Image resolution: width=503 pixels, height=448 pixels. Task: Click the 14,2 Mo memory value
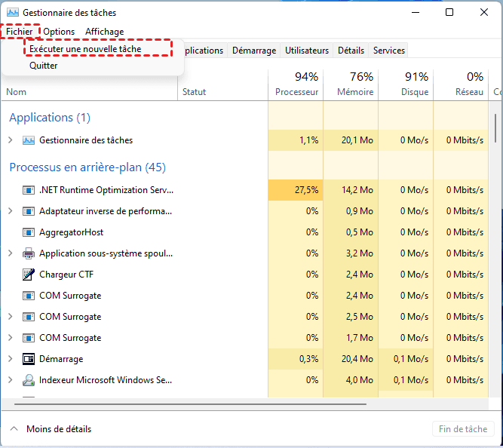click(x=357, y=190)
